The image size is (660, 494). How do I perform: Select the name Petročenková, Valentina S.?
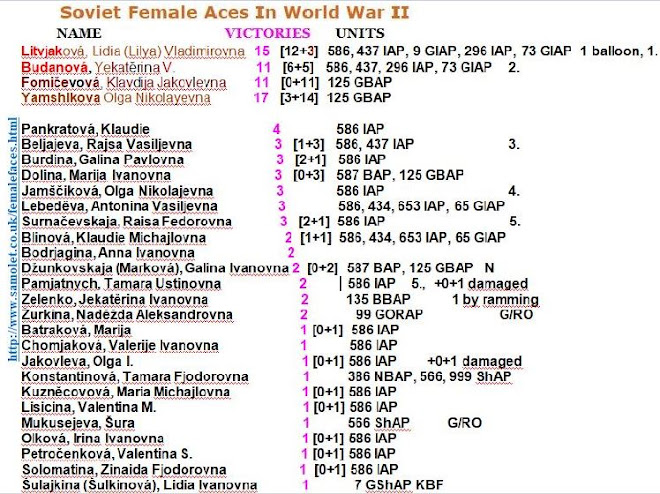[107, 454]
